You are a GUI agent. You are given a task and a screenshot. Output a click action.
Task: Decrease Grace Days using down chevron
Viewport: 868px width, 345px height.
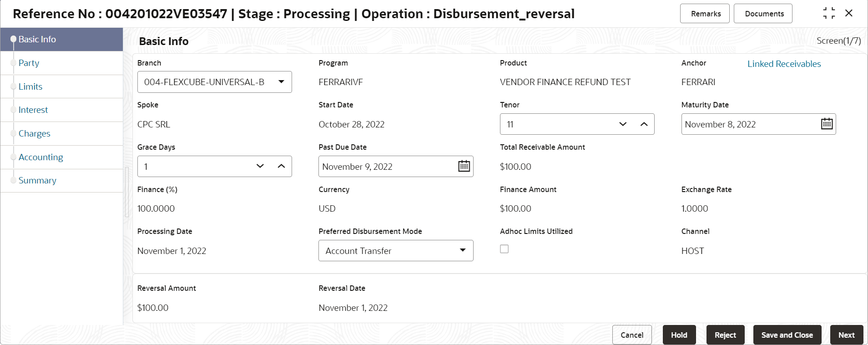coord(260,166)
